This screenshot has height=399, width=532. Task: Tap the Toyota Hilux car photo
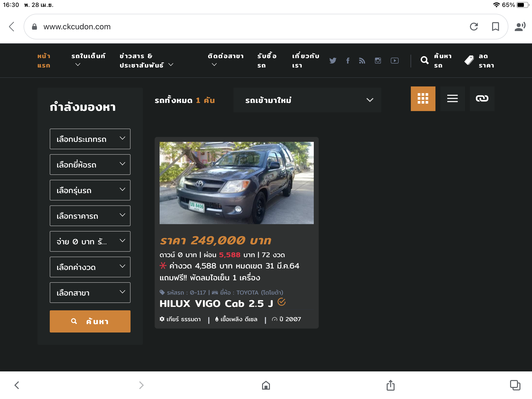coord(236,183)
